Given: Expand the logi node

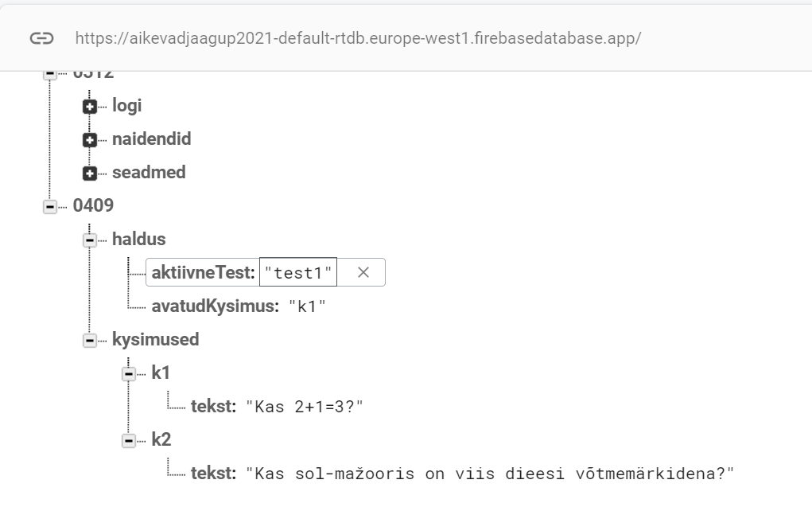Looking at the screenshot, I should (x=90, y=107).
